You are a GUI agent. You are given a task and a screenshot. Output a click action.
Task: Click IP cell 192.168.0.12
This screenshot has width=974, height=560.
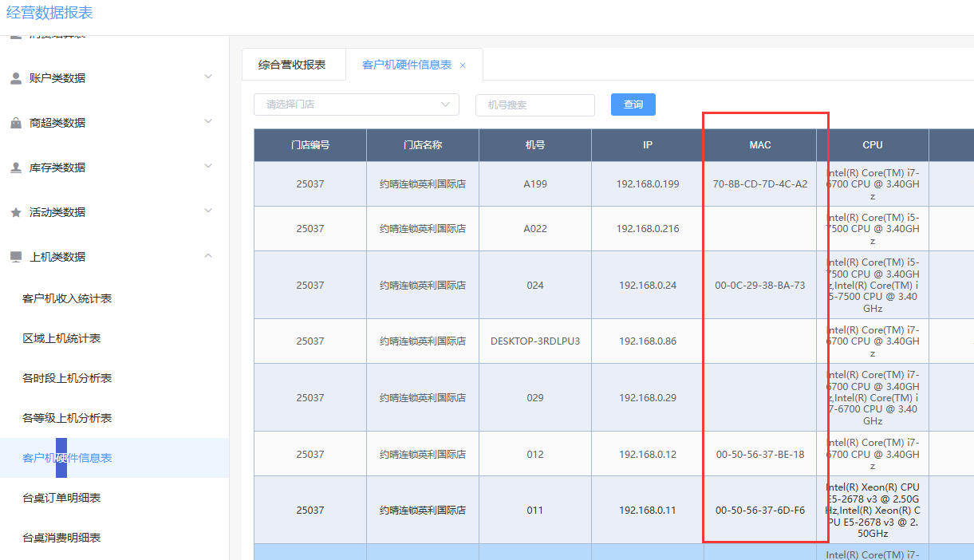tap(648, 454)
